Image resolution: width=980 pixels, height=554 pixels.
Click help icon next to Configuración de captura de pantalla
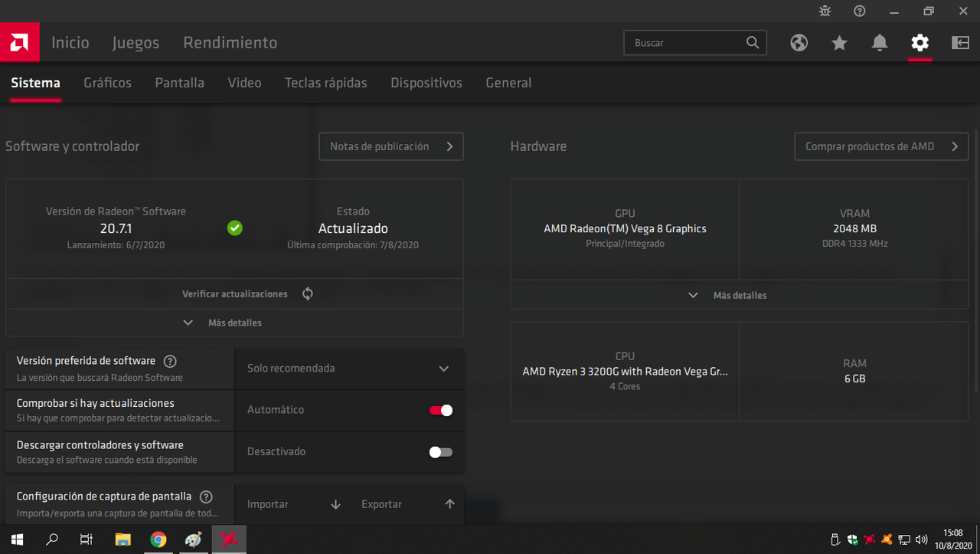coord(206,497)
